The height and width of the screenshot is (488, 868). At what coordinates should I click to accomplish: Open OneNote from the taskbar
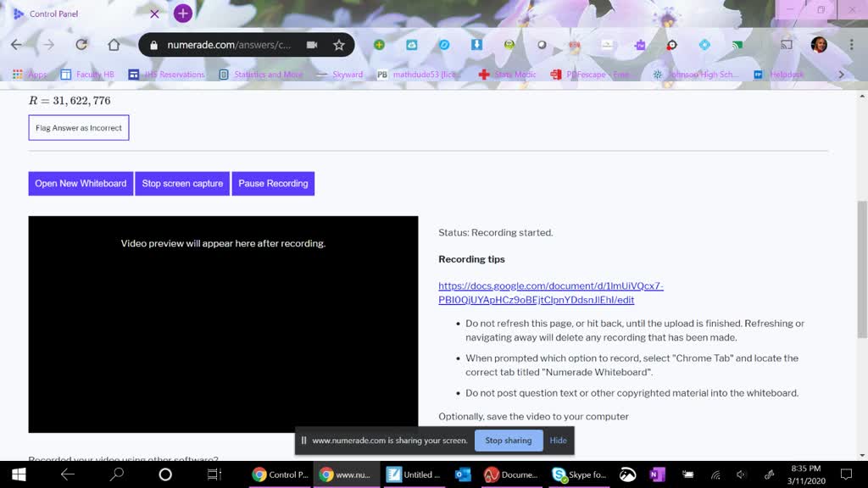tap(657, 474)
